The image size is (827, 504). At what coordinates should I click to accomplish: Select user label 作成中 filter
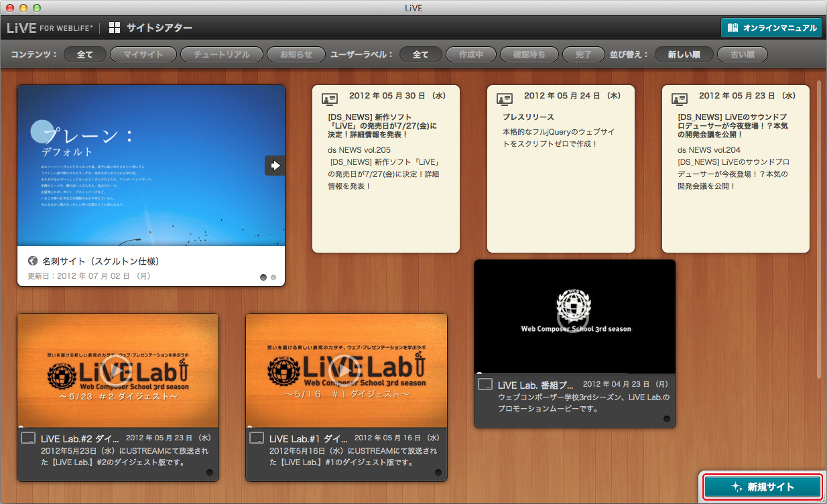(471, 54)
